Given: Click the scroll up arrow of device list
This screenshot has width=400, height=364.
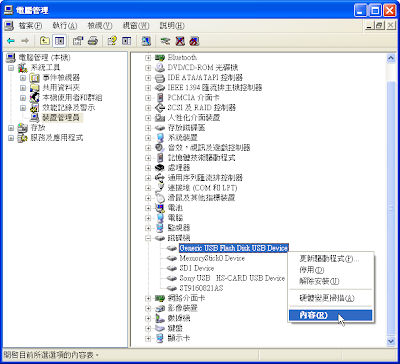Looking at the screenshot, I should click(x=391, y=58).
